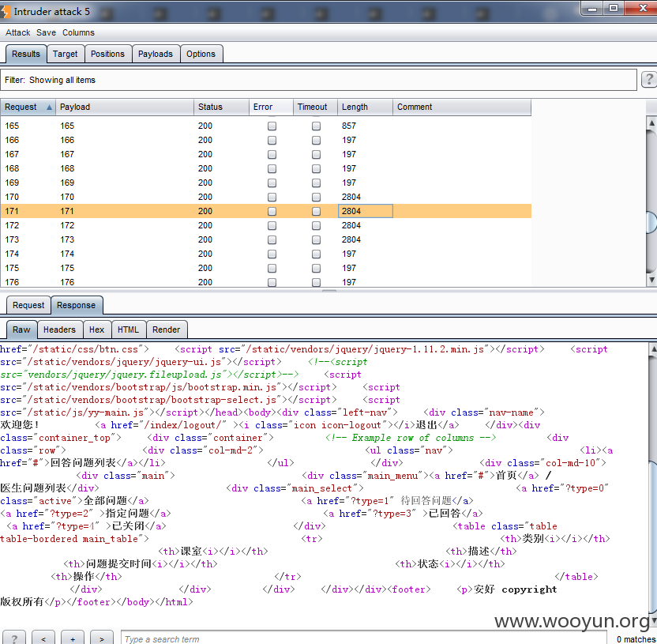This screenshot has height=644, width=657.
Task: Click results table scroll up arrow
Action: [x=651, y=122]
